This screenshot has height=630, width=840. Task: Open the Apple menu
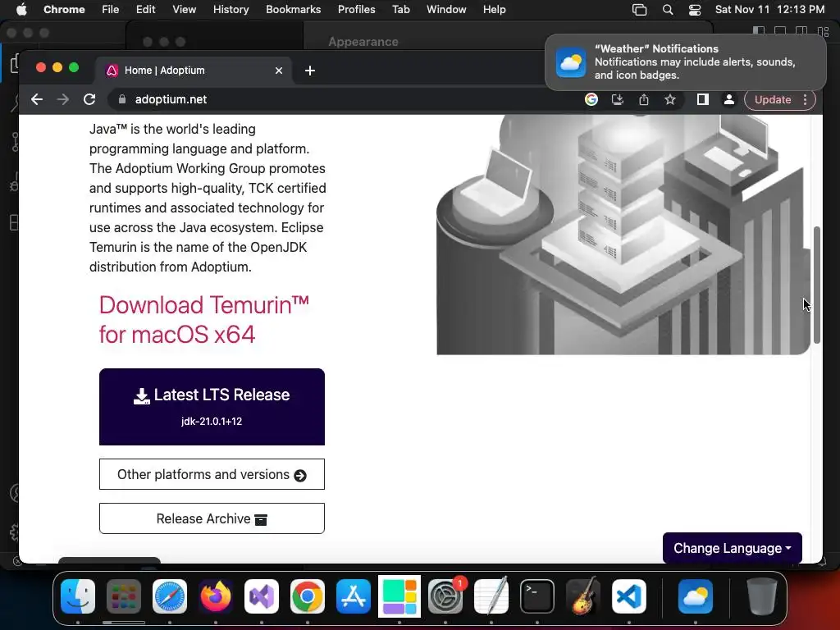21,10
